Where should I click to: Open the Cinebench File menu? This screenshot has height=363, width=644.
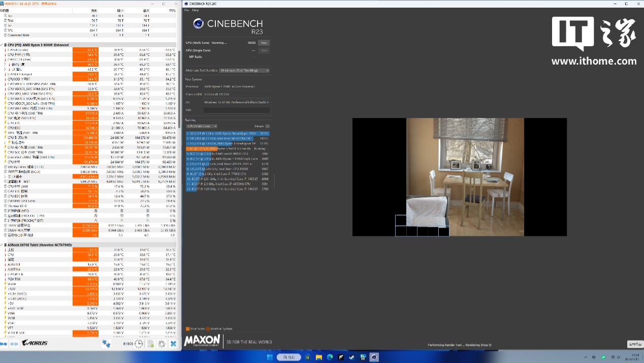coord(186,10)
